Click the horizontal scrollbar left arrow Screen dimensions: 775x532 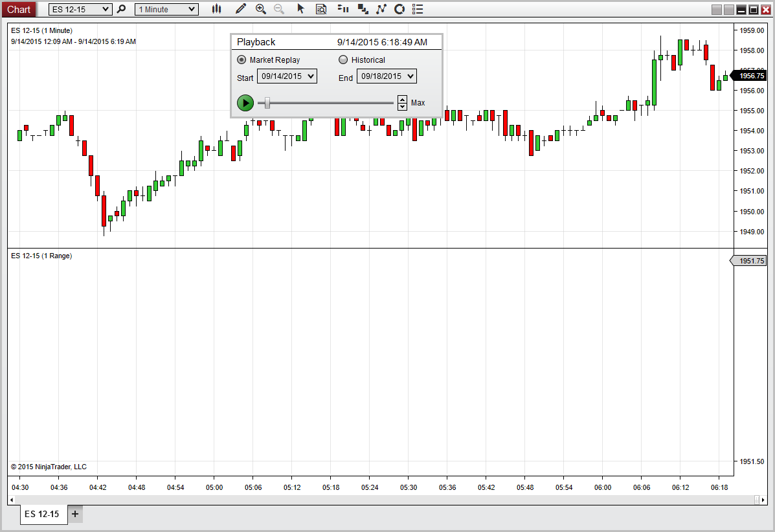pos(12,500)
